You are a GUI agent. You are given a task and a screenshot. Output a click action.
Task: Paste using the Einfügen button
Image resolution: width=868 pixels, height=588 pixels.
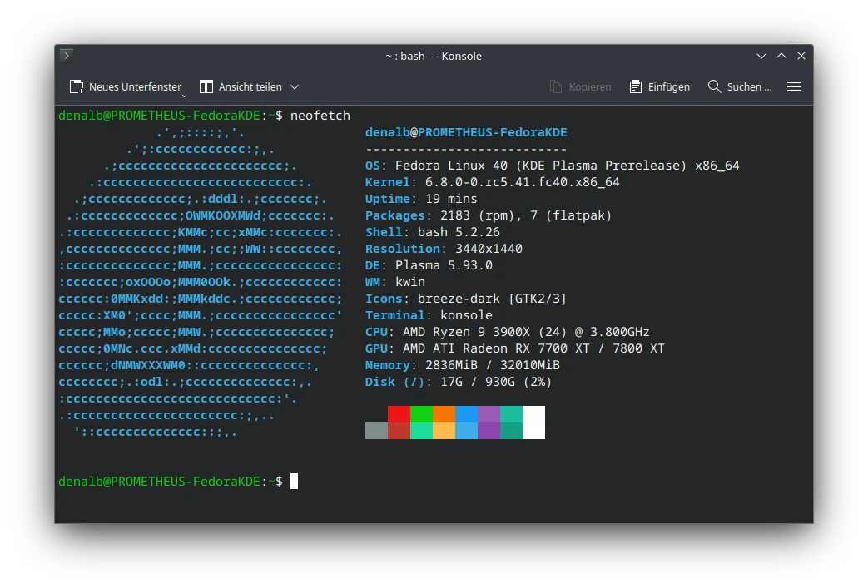660,86
